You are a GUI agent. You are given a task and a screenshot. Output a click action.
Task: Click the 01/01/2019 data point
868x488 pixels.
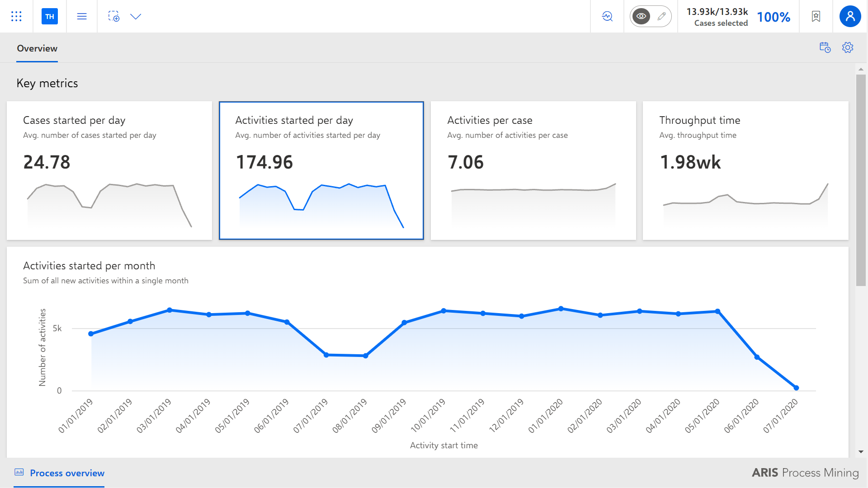pyautogui.click(x=91, y=334)
